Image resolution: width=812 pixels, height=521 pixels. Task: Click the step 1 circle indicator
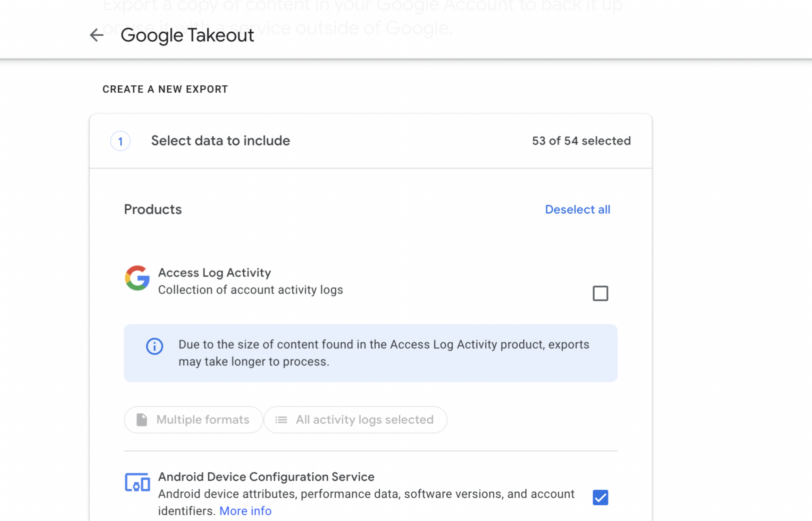pos(120,141)
